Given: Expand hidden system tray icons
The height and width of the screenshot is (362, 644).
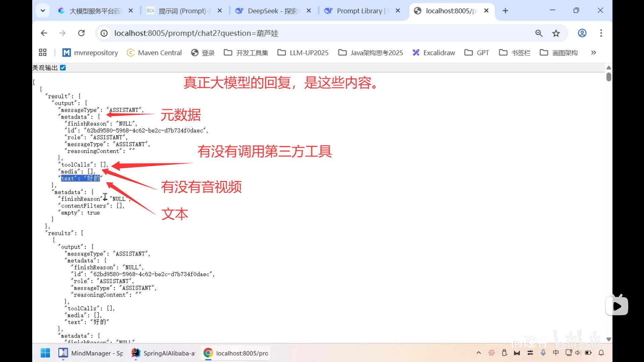Looking at the screenshot, I should (x=479, y=353).
